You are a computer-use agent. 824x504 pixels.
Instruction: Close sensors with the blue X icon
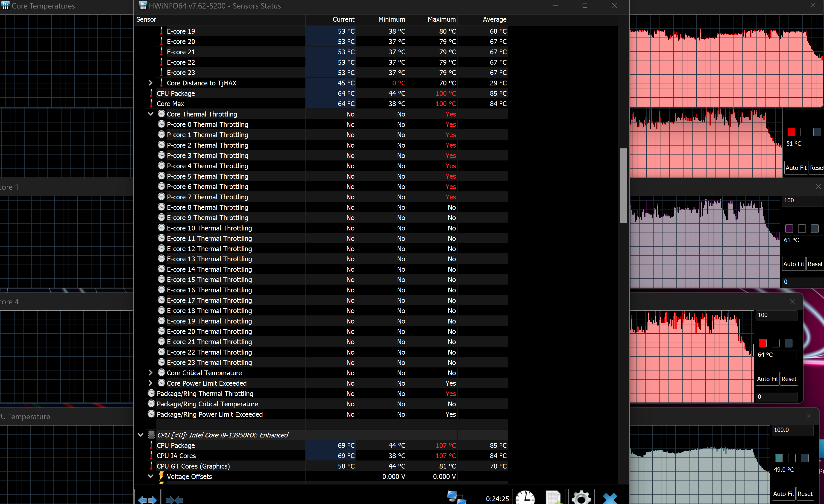(610, 498)
